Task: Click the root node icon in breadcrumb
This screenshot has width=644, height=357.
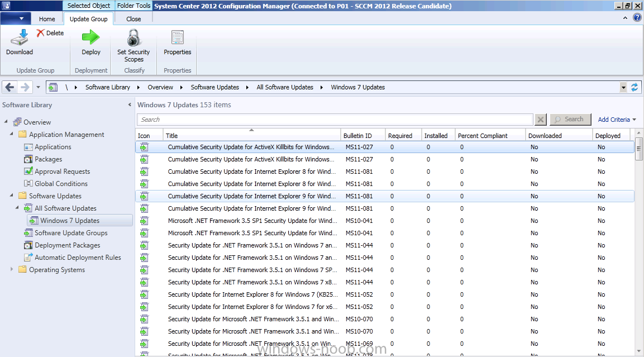Action: (x=53, y=87)
